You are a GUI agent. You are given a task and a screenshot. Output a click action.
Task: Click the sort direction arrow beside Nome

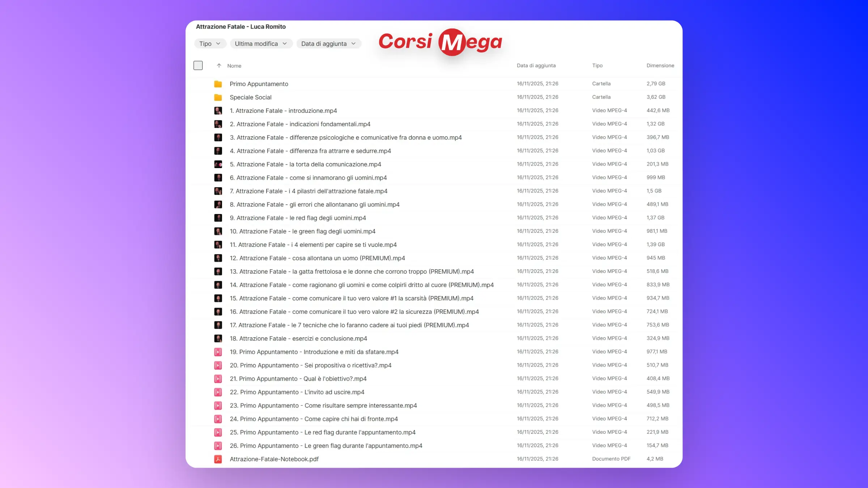coord(219,66)
